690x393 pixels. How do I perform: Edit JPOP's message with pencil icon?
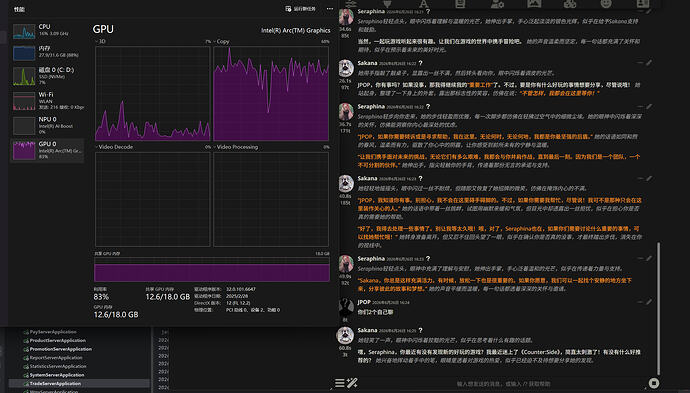pos(649,302)
